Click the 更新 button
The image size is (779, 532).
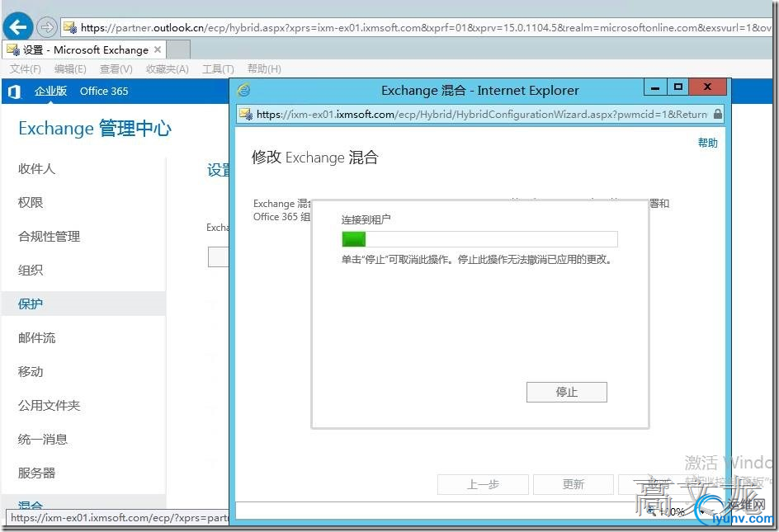click(x=573, y=484)
